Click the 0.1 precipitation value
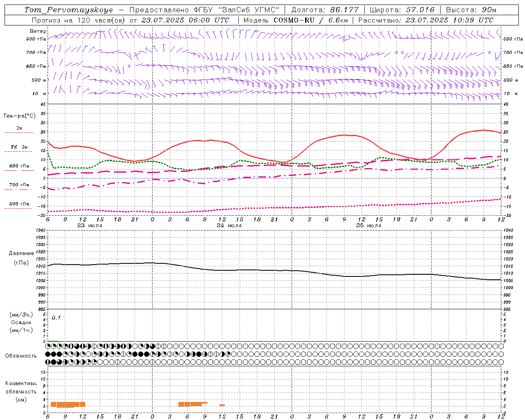 56,317
